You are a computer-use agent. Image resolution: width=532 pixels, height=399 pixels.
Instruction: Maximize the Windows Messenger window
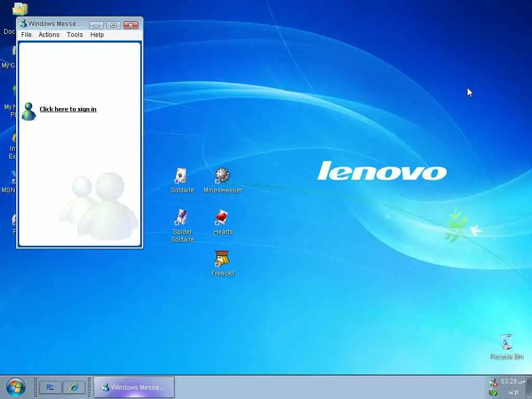pos(114,25)
